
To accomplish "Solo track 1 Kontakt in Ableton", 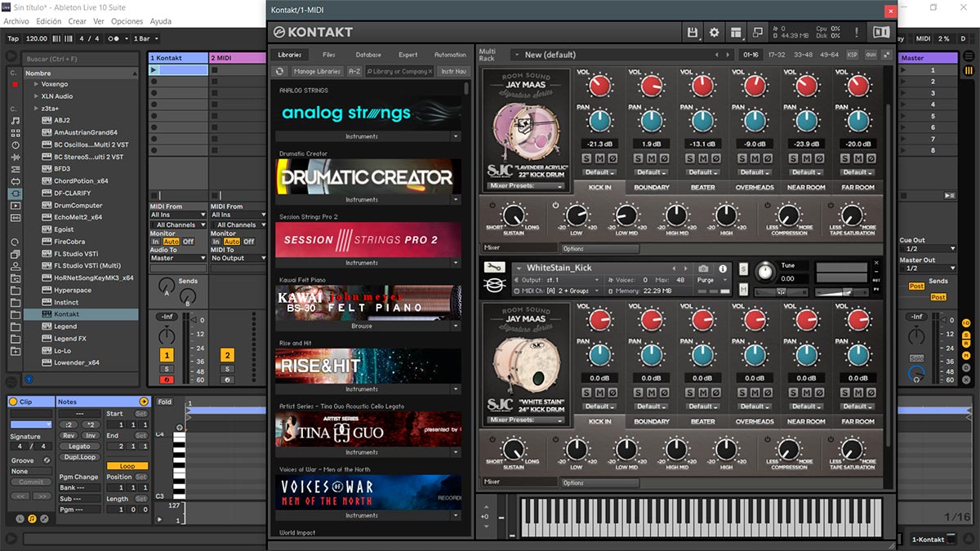I will point(167,370).
